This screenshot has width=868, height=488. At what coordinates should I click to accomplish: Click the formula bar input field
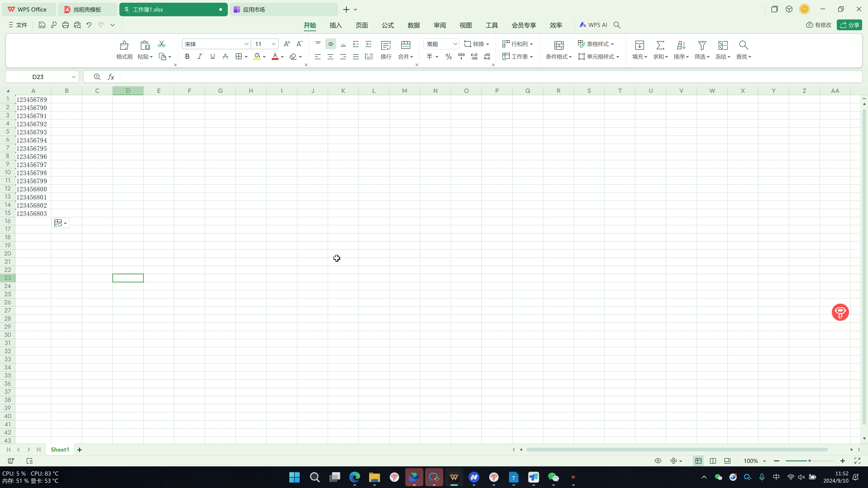(472, 77)
